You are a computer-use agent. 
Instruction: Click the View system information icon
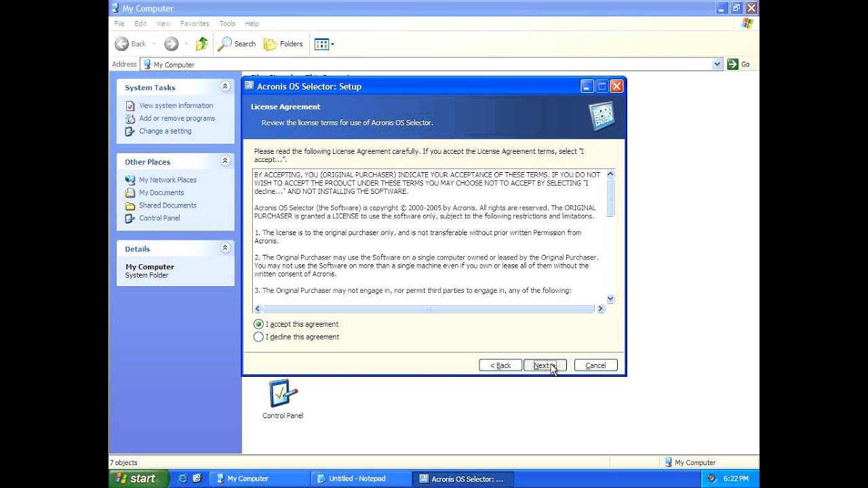130,106
